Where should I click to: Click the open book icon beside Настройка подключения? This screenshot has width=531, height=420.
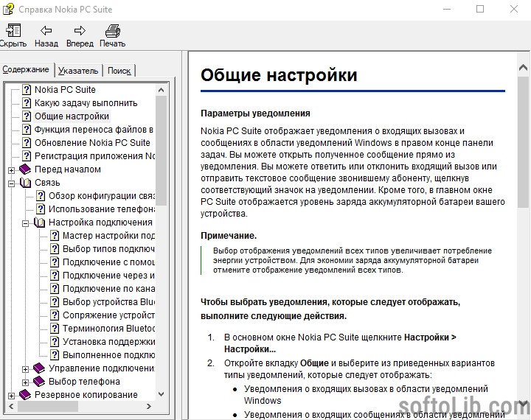point(39,223)
